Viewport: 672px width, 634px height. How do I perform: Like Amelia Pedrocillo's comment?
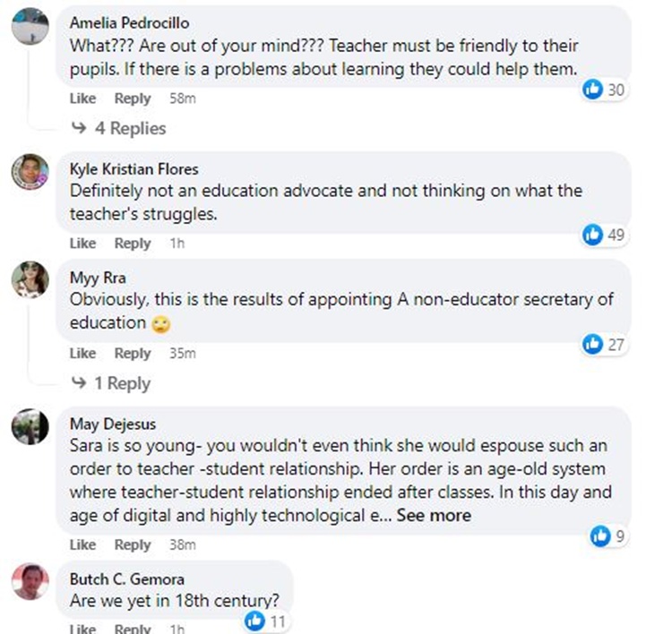(x=82, y=99)
